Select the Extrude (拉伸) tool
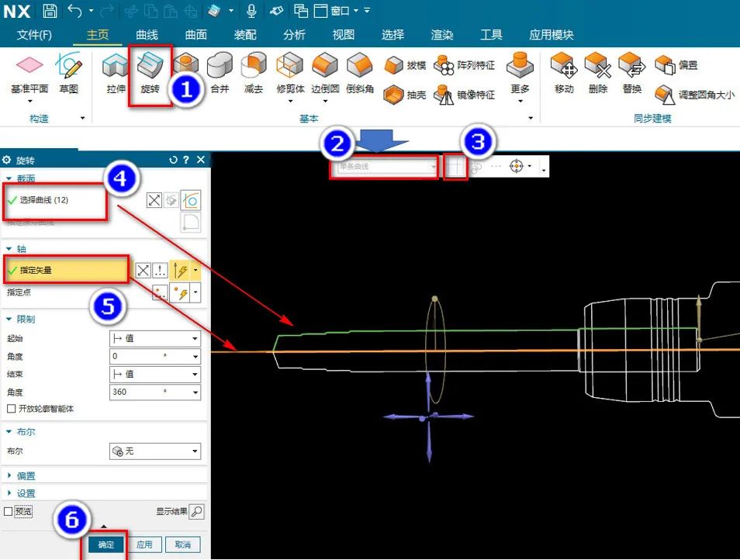 (x=116, y=74)
